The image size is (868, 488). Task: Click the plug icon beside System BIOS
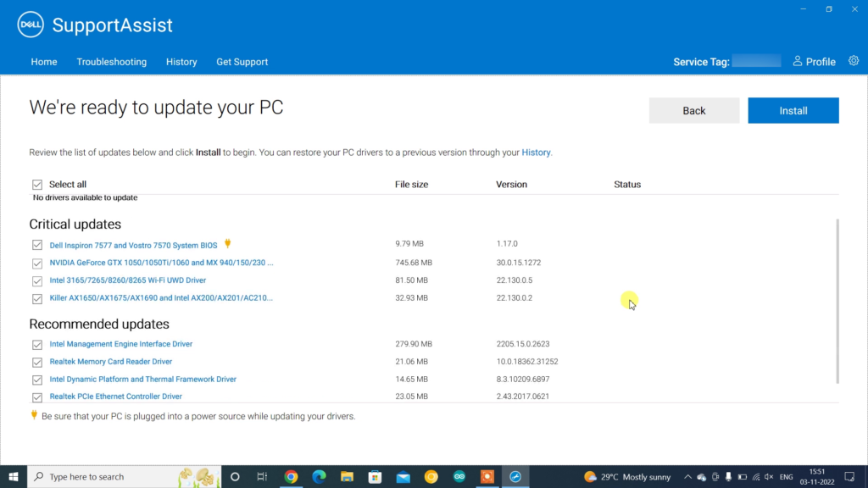tap(227, 243)
